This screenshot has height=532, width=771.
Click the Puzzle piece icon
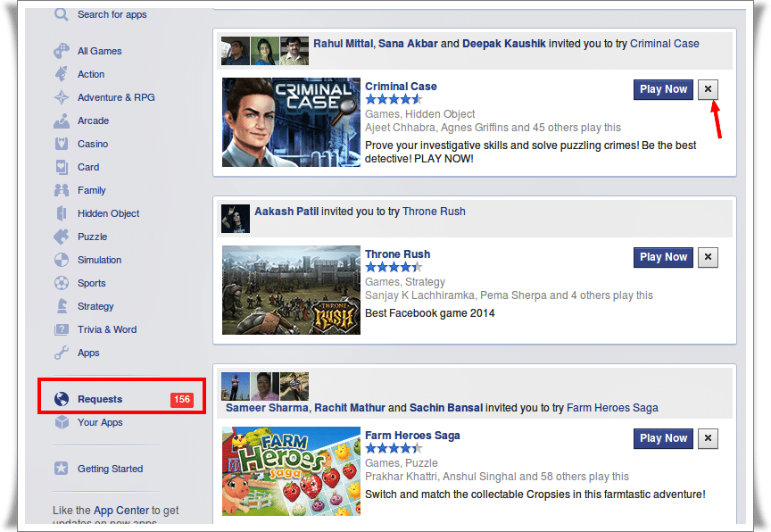(x=62, y=237)
